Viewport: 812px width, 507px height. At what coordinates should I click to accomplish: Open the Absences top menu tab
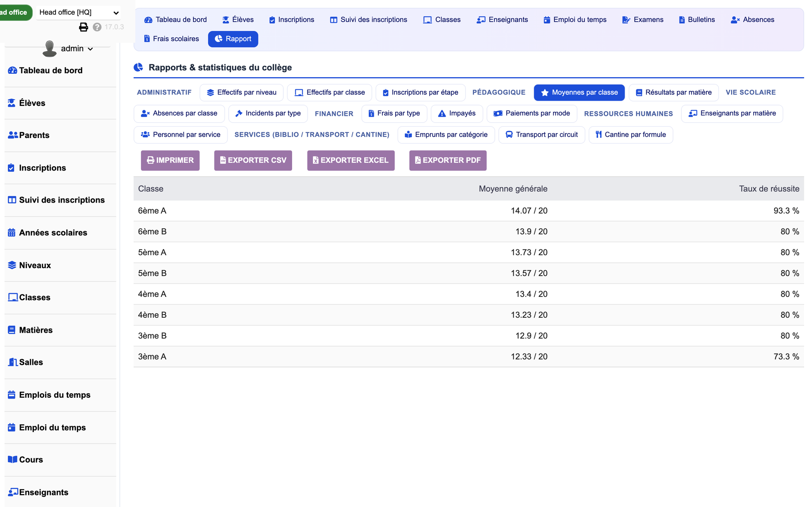point(753,20)
